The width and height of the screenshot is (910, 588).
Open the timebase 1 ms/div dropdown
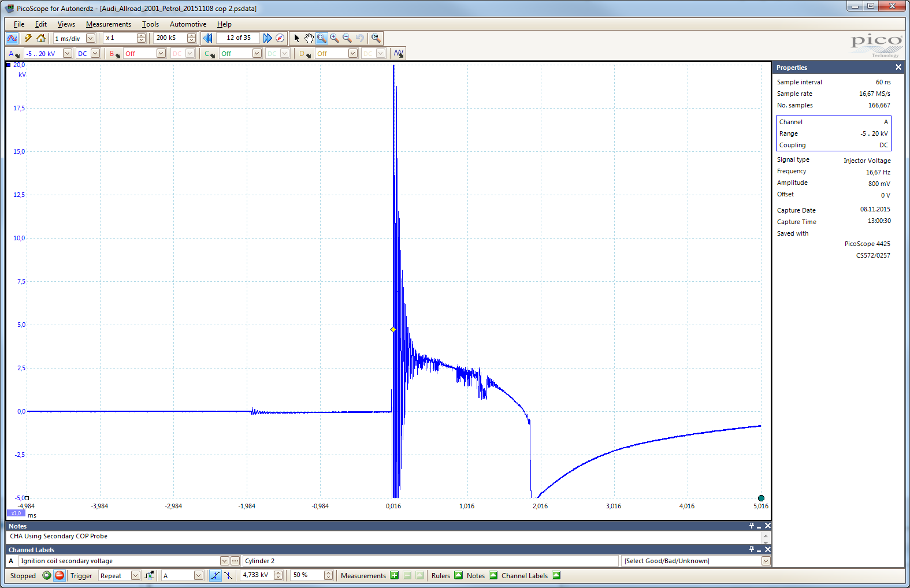tap(91, 38)
